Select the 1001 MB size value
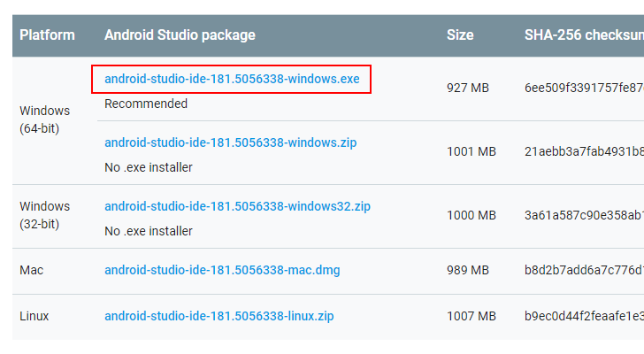 [471, 151]
